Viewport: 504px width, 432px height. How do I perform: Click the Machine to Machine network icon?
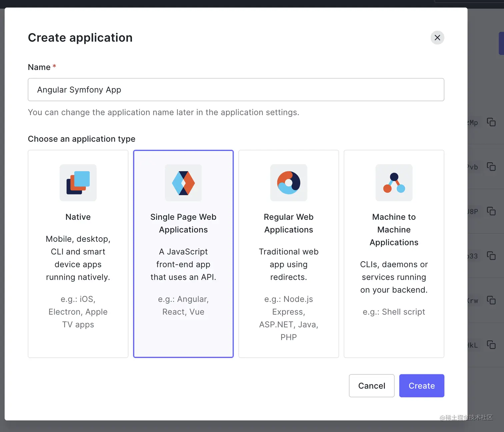[394, 183]
